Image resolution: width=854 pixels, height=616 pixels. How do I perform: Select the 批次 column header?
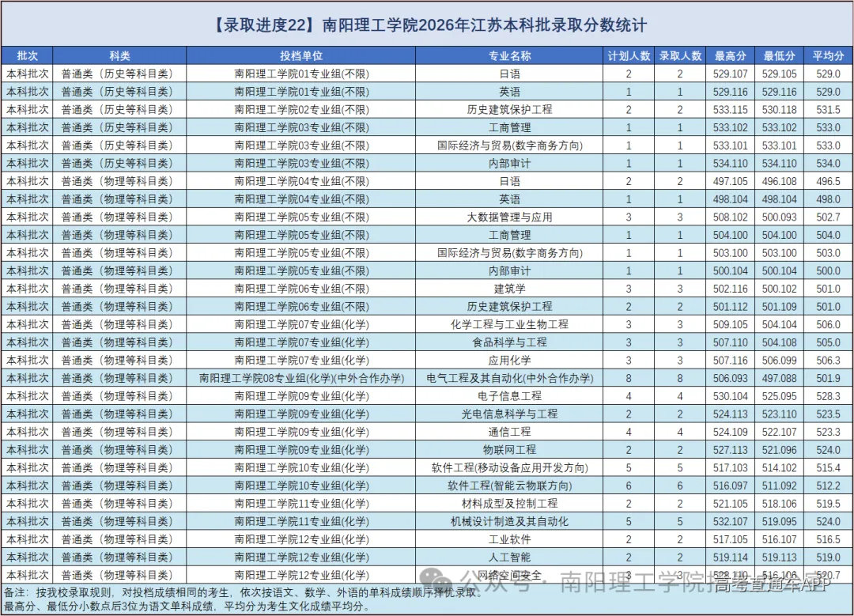27,55
